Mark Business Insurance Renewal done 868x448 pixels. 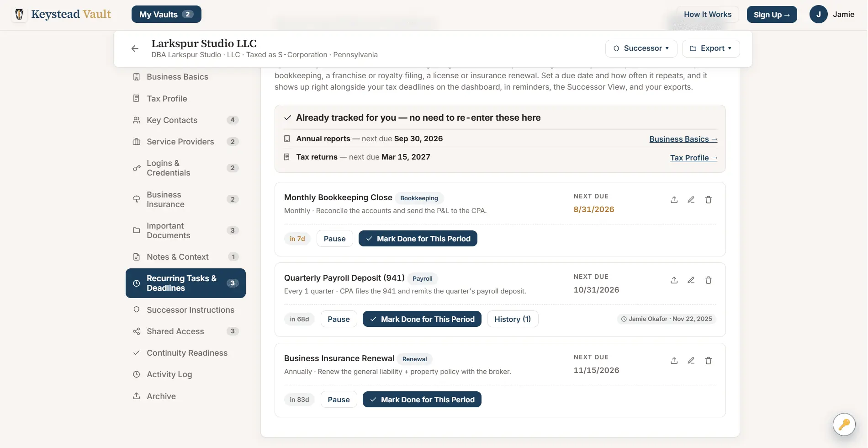tap(422, 400)
